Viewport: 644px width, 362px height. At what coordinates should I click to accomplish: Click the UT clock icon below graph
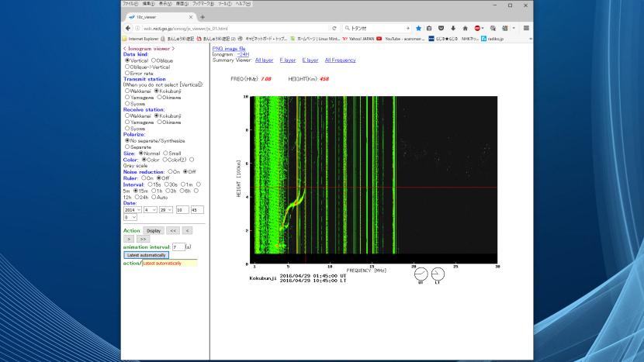[420, 274]
